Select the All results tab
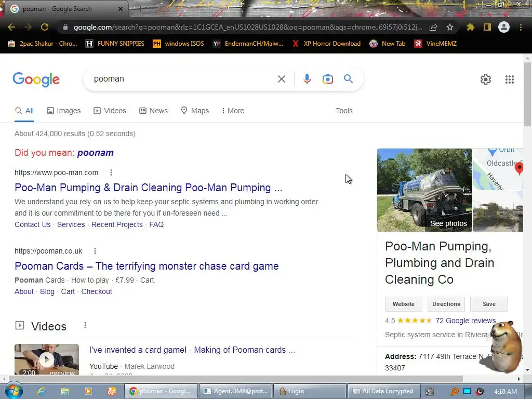This screenshot has height=399, width=532. 24,111
